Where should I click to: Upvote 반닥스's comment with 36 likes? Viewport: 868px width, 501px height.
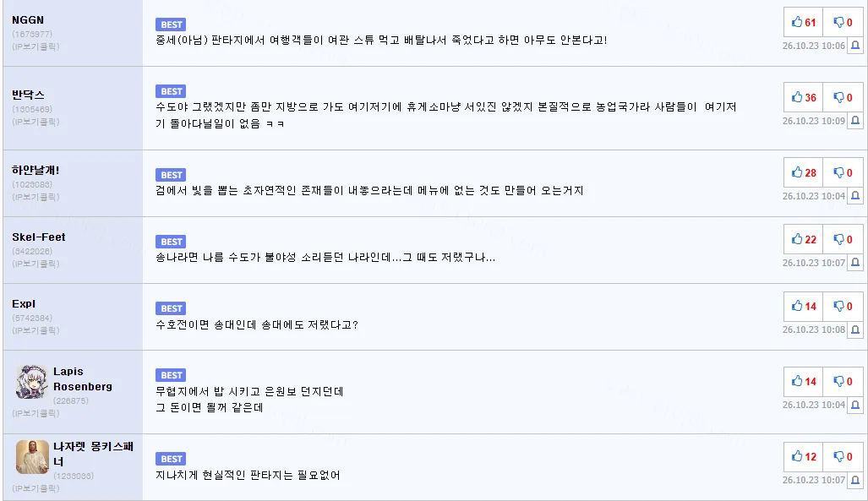pyautogui.click(x=803, y=97)
